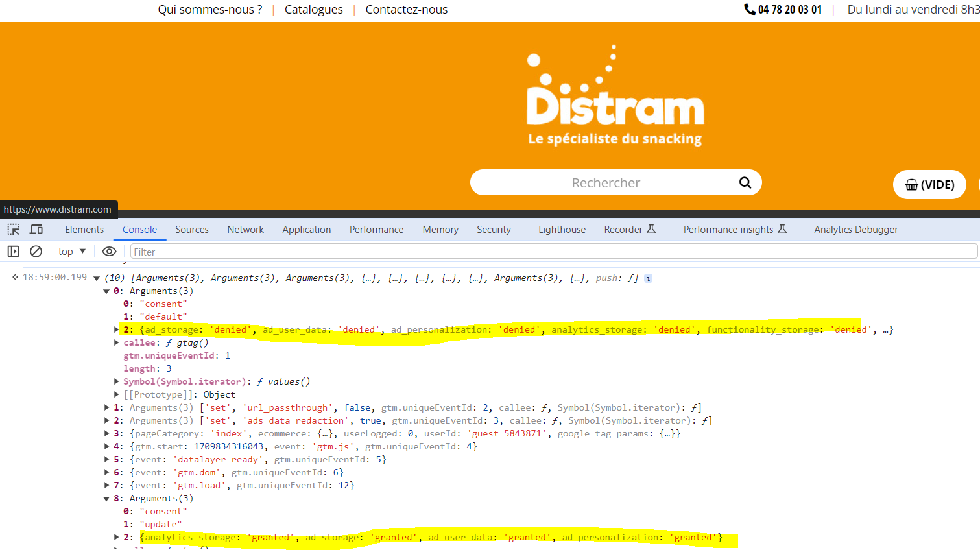The height and width of the screenshot is (550, 980).
Task: Open the Analytics Debugger tab
Action: click(x=856, y=230)
